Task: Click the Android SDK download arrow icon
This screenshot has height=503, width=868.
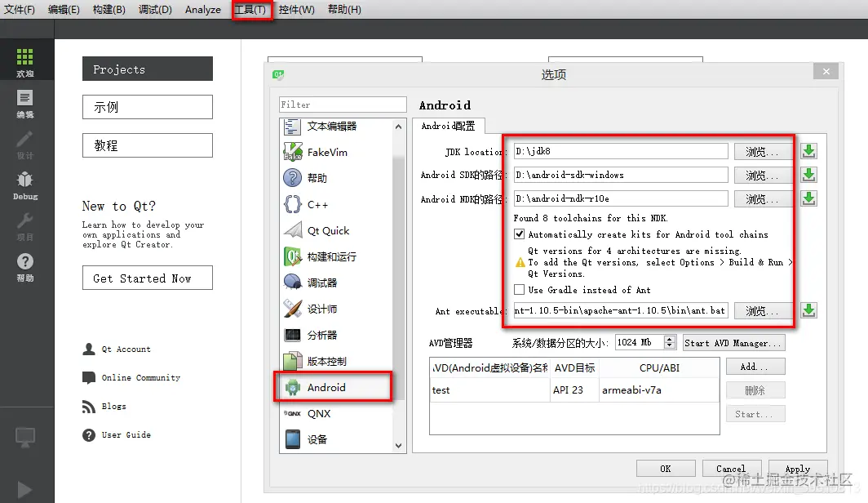Action: [808, 175]
